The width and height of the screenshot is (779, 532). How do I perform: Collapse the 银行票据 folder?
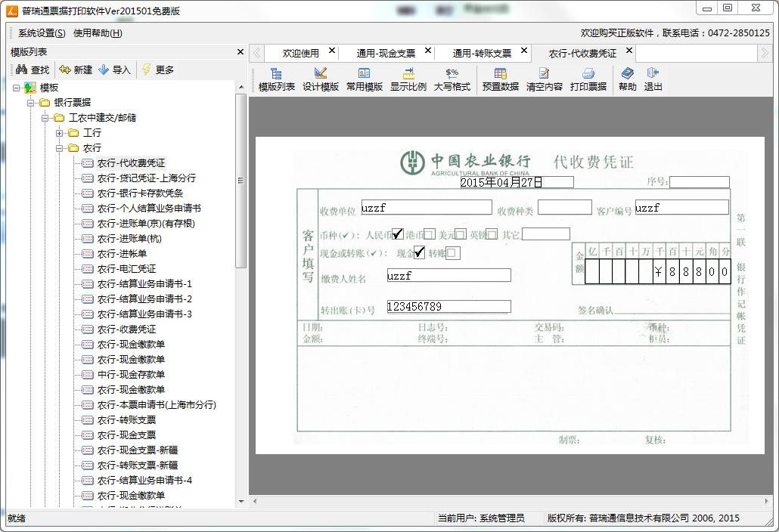click(31, 103)
